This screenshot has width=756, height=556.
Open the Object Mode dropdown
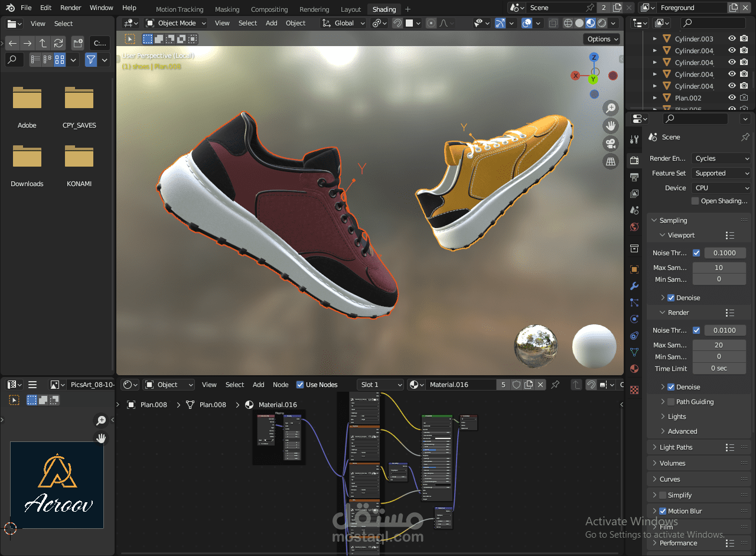(176, 23)
